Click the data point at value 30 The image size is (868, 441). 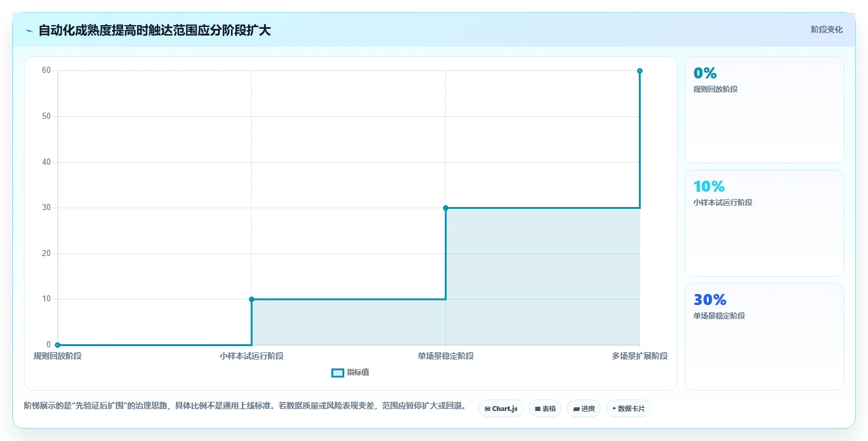(445, 208)
